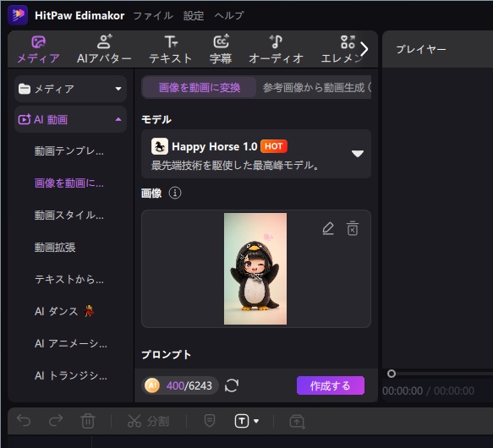Click the モデル section label
The image size is (493, 448).
pyautogui.click(x=156, y=119)
